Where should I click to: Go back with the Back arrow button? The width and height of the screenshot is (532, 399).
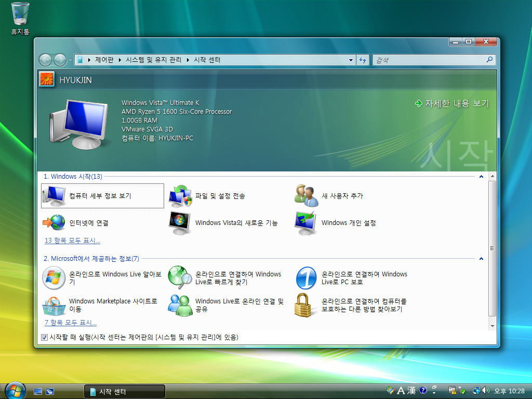[46, 60]
